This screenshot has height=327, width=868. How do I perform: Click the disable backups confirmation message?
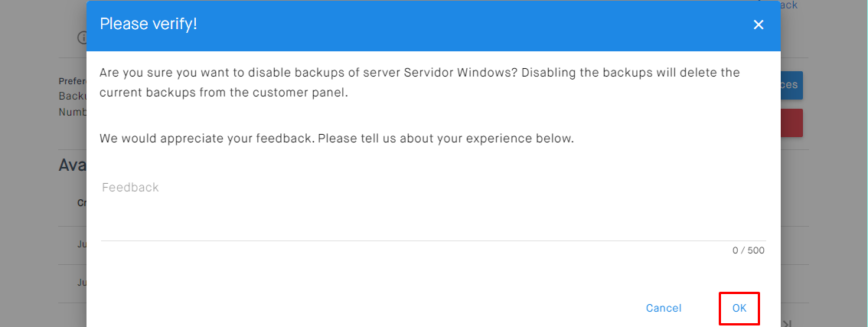click(x=419, y=83)
